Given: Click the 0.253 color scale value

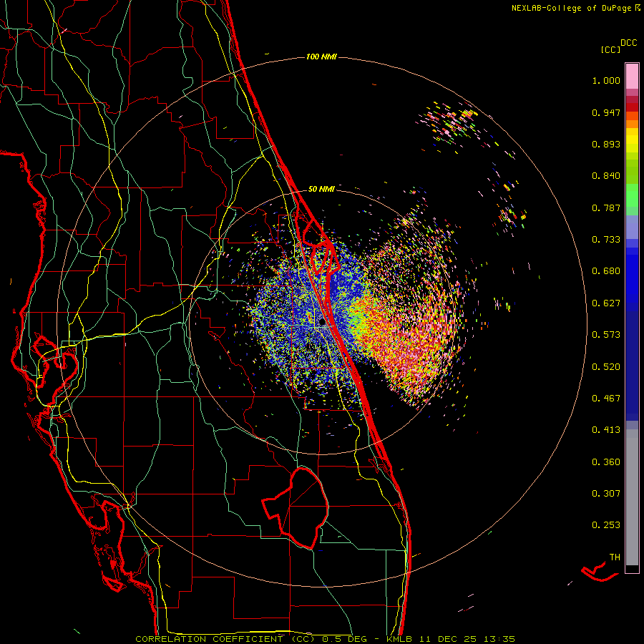Looking at the screenshot, I should [606, 525].
